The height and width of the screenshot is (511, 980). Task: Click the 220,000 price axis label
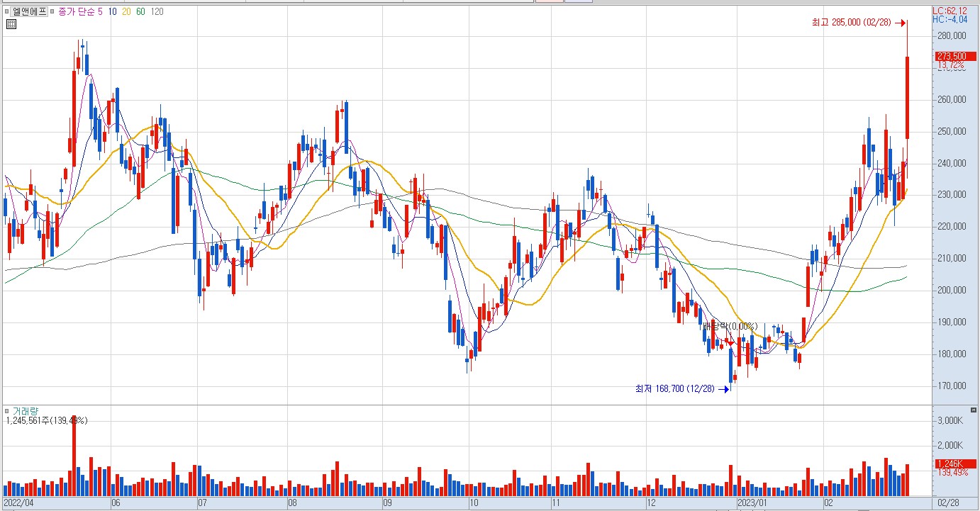click(x=951, y=227)
